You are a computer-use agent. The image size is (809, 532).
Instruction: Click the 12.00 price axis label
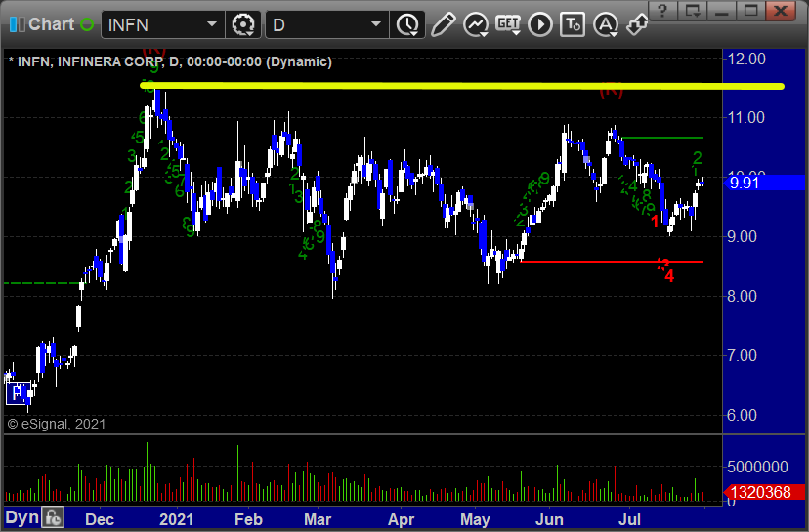coord(745,59)
